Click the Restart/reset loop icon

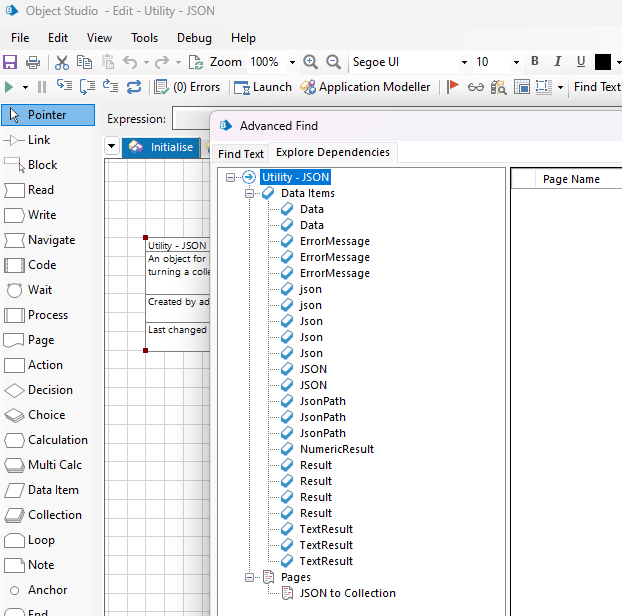tap(134, 87)
